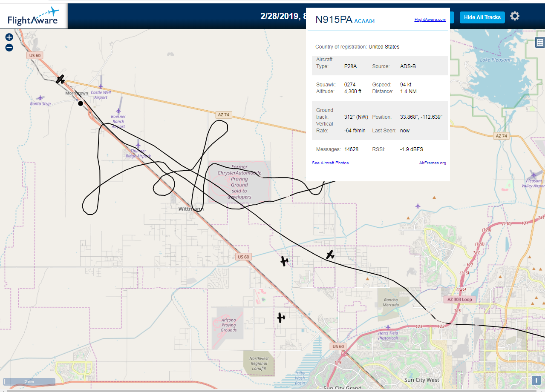This screenshot has width=545, height=392.
Task: Open the AirFrames.org link
Action: pos(433,163)
